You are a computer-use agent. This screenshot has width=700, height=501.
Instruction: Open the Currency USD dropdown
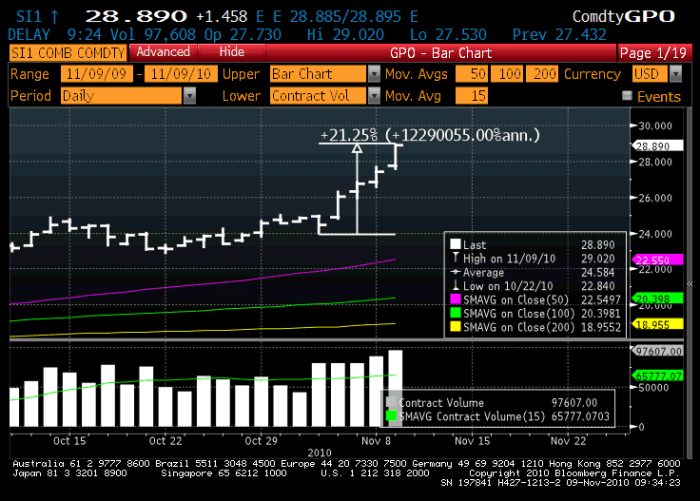[657, 74]
